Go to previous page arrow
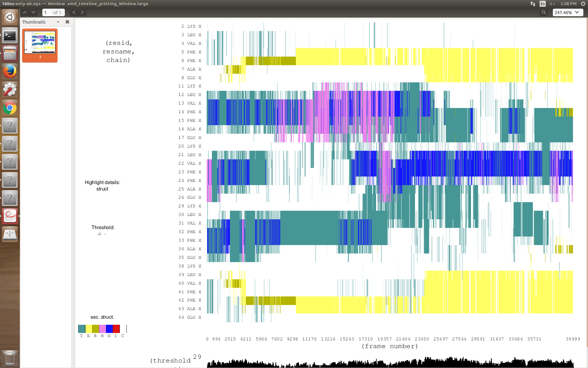The height and width of the screenshot is (368, 588). pos(25,12)
